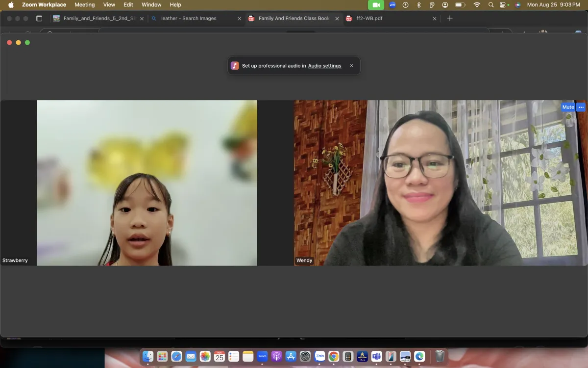Dismiss the professional audio banner
588x368 pixels.
click(x=351, y=66)
